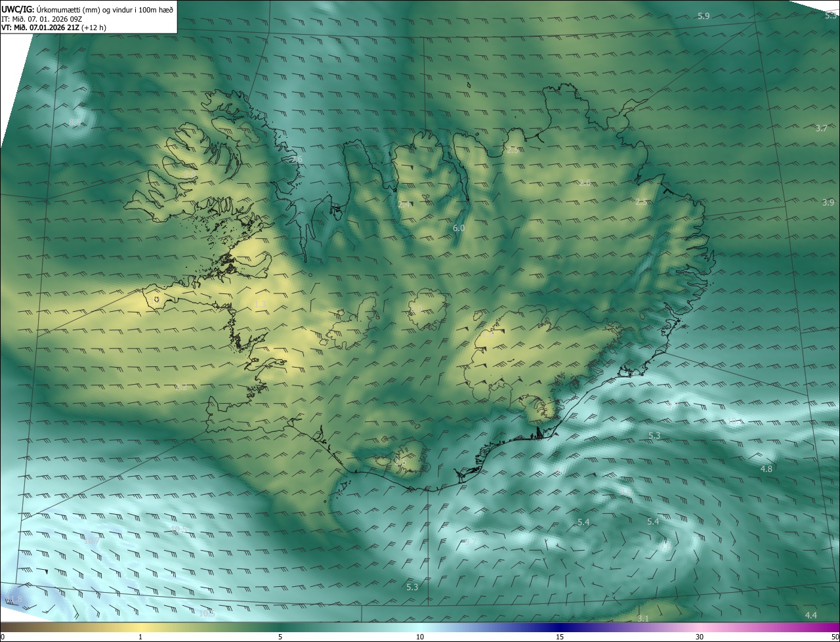
Task: Click the 4.4 value label
Action: pos(811,615)
